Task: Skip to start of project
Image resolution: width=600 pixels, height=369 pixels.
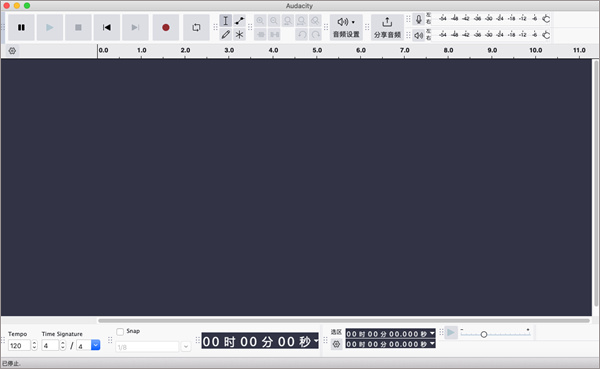Action: tap(107, 28)
